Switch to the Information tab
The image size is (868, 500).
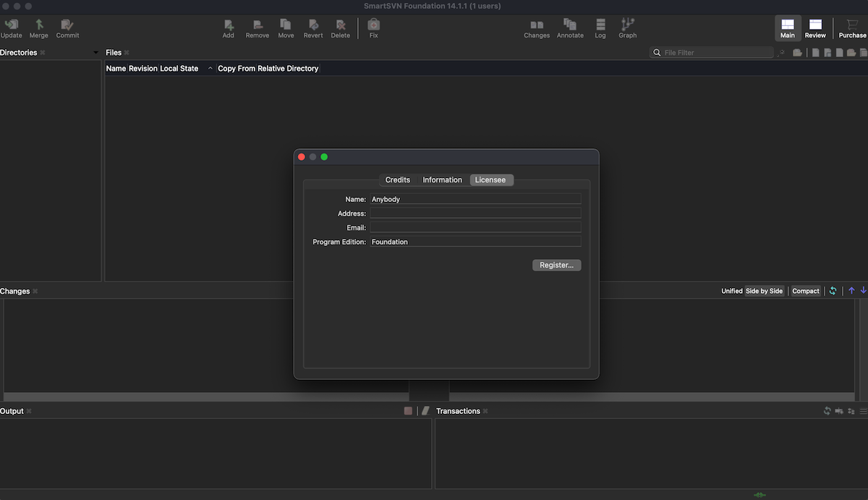442,180
